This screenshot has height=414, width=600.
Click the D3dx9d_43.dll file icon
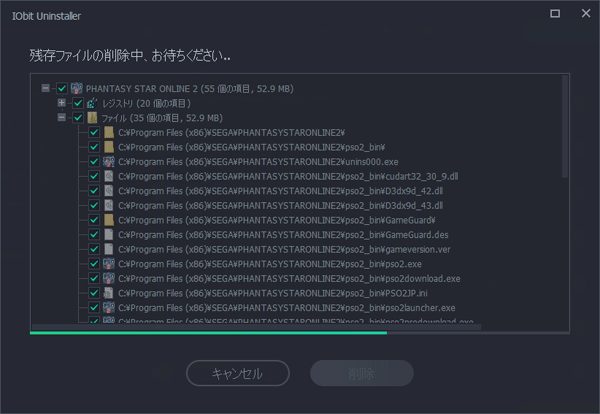(109, 205)
